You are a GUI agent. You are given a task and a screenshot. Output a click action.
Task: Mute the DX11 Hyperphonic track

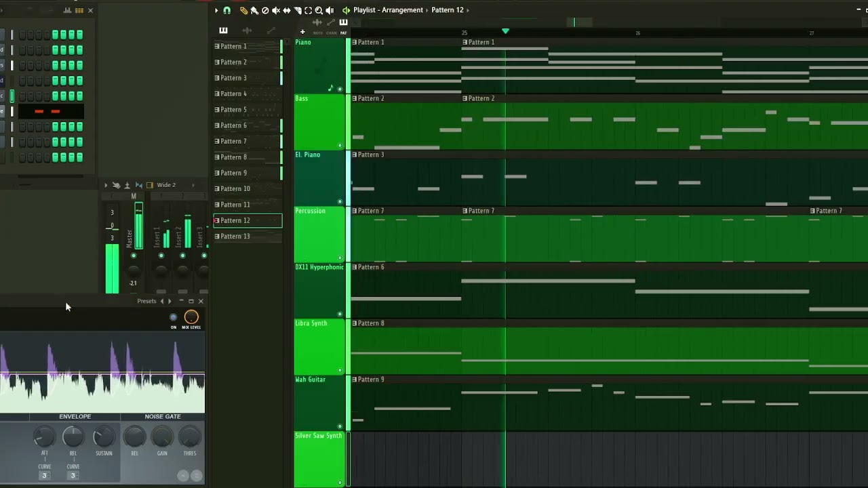pyautogui.click(x=340, y=314)
